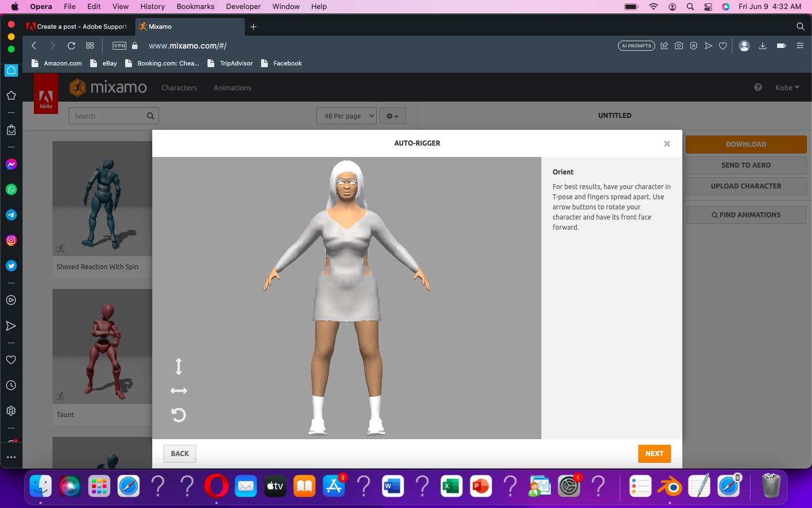812x508 pixels.
Task: Expand the Kobe account dropdown
Action: [x=787, y=87]
